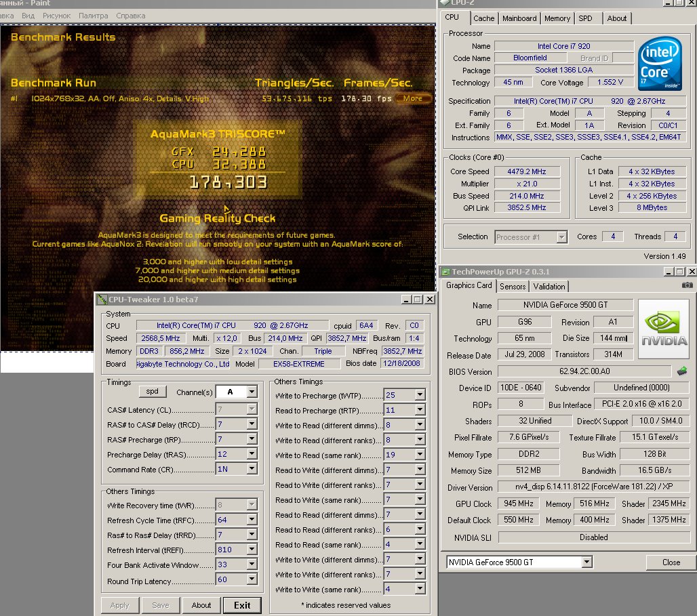
Task: Open Read to Read (different ranks) dropdown
Action: (420, 529)
